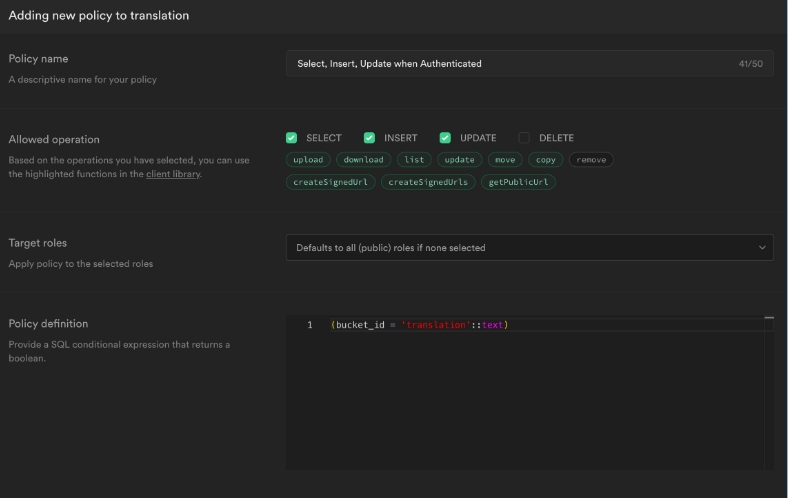Click the createSignedUrl function tag
The image size is (788, 498).
[x=330, y=182]
